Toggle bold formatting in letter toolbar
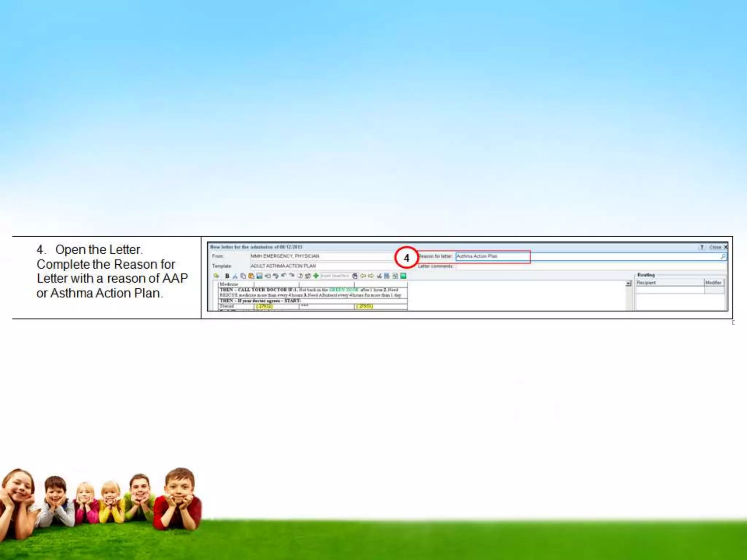 227,276
